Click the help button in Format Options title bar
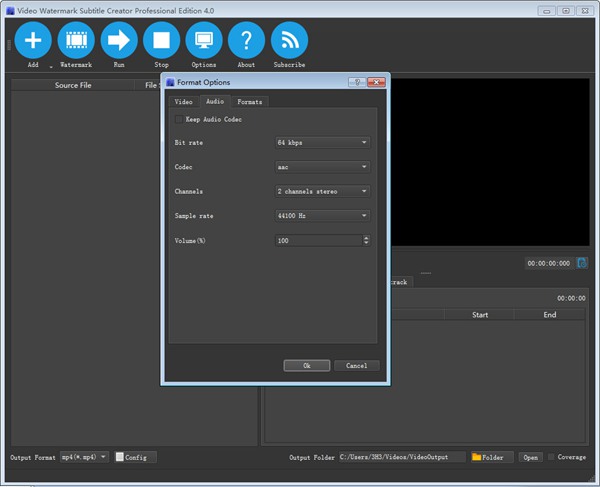600x487 pixels. [357, 82]
